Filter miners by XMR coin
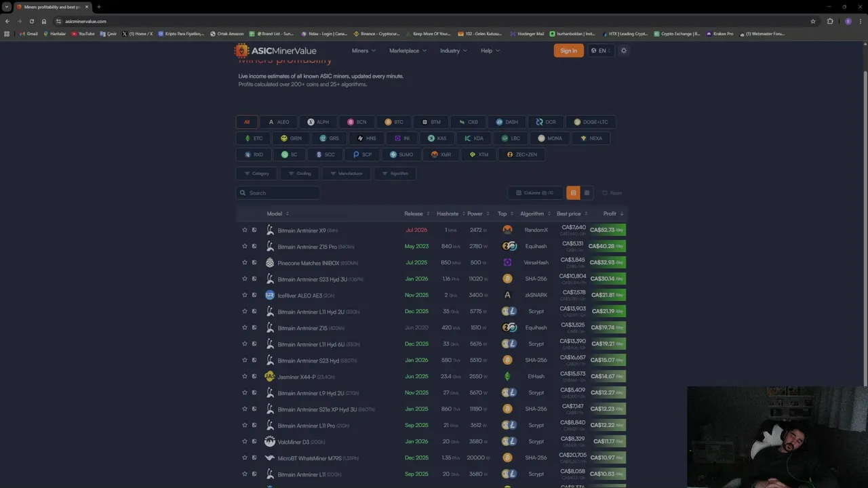The width and height of the screenshot is (868, 488). [441, 155]
